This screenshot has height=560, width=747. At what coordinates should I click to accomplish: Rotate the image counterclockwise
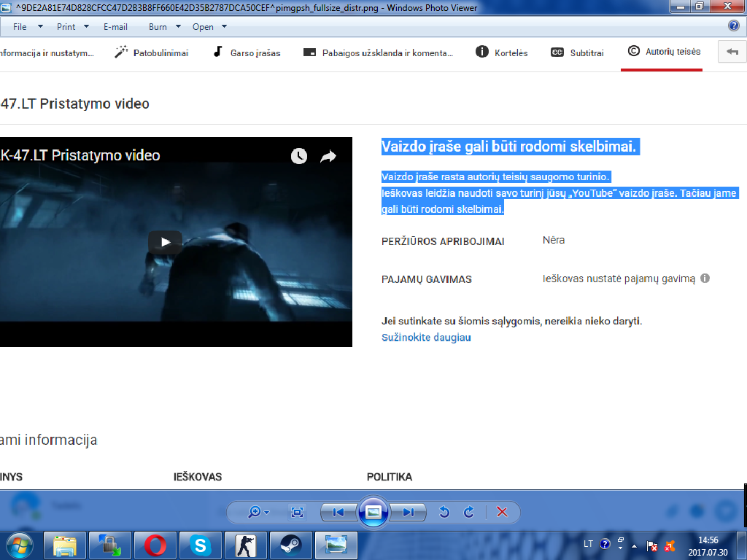[x=444, y=512]
